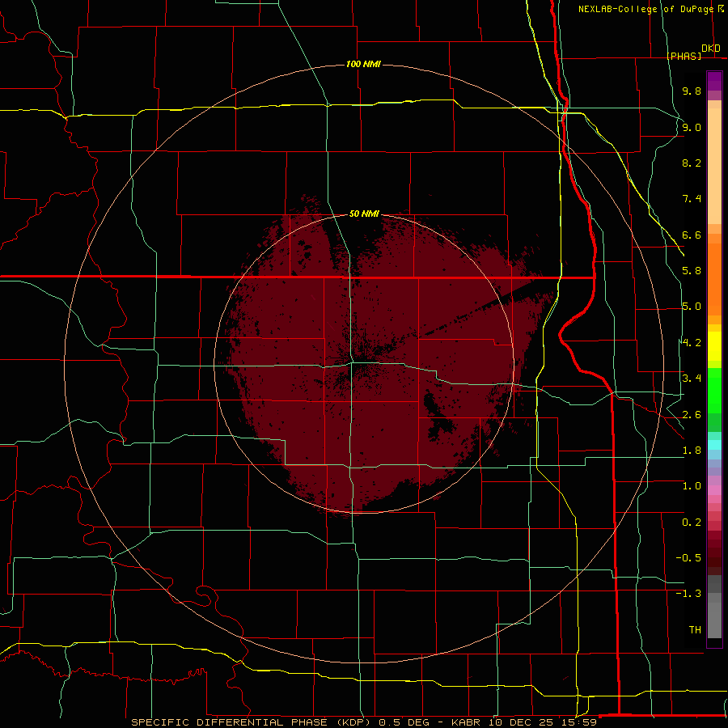The width and height of the screenshot is (728, 728).
Task: Click the 7.4 value on the color scale
Action: tap(692, 199)
